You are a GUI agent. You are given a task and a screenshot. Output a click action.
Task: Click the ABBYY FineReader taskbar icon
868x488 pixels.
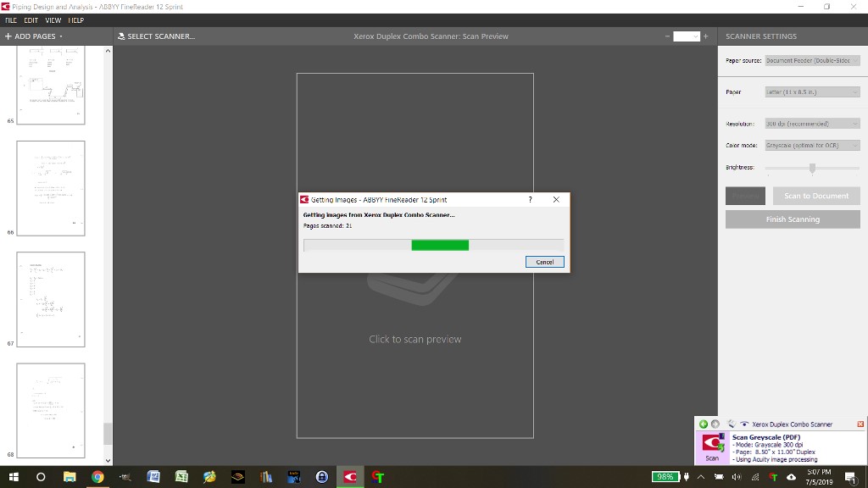tap(350, 477)
